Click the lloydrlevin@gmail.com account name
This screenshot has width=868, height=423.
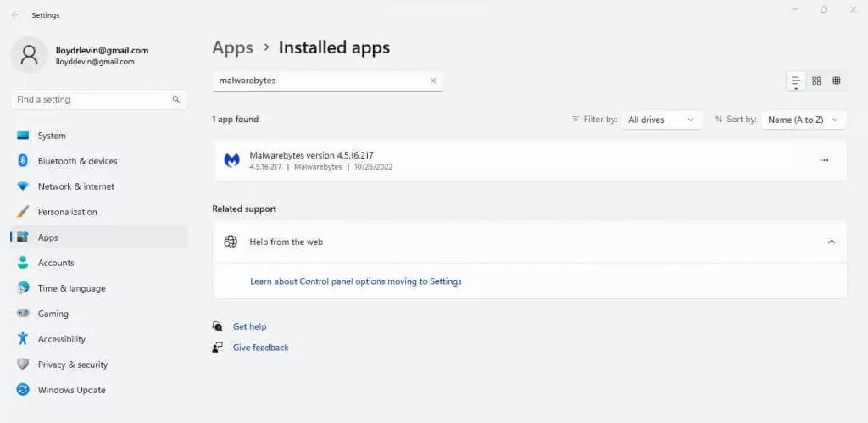click(x=102, y=50)
